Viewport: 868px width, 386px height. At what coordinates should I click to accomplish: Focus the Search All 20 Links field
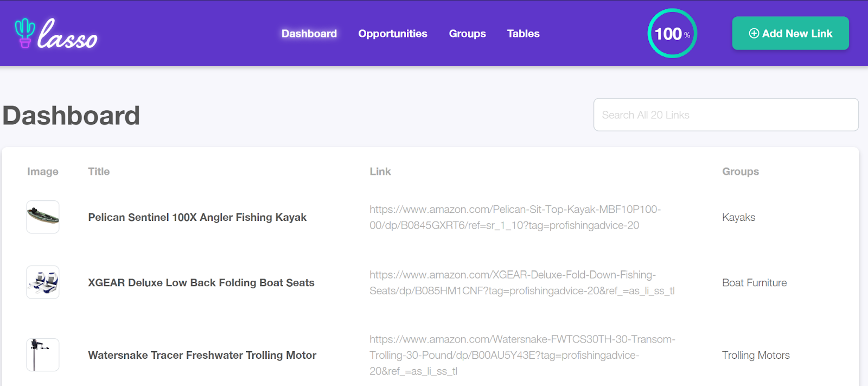(x=726, y=115)
